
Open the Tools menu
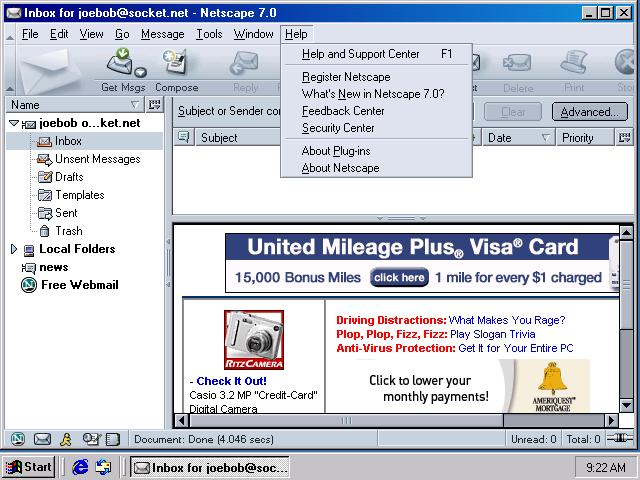tap(209, 34)
